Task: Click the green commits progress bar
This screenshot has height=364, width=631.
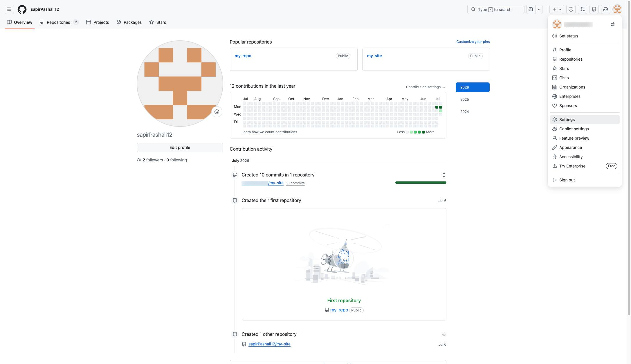Action: tap(421, 183)
